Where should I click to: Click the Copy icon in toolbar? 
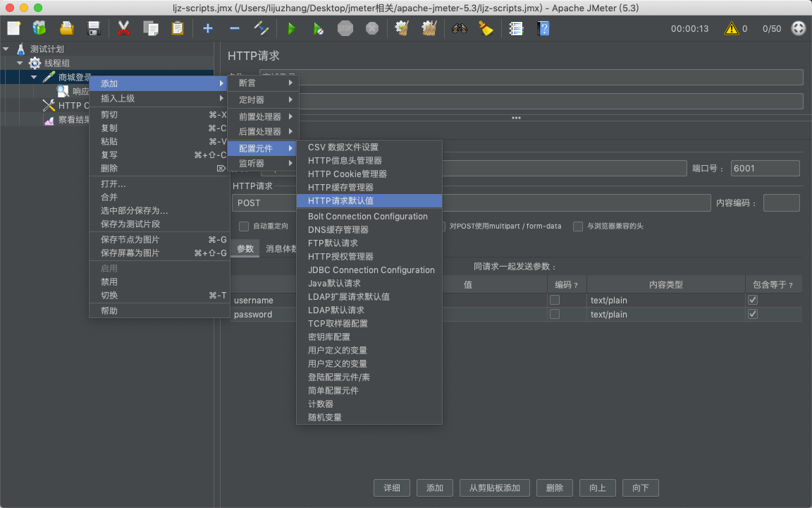click(151, 28)
